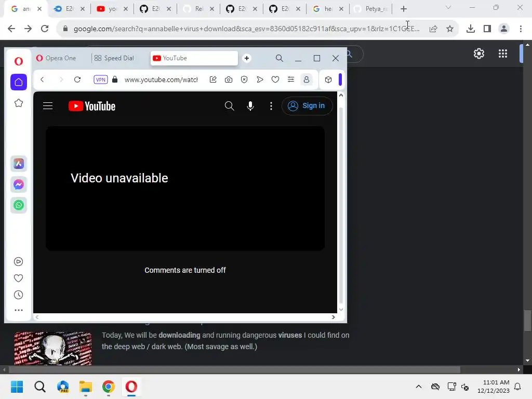Open new tab in Chrome
532x399 pixels.
(403, 9)
